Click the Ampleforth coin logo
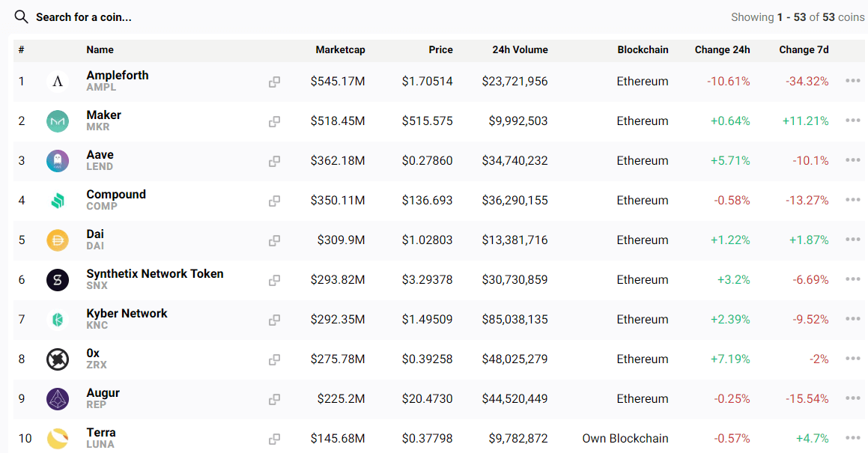Image resolution: width=868 pixels, height=453 pixels. pos(58,82)
